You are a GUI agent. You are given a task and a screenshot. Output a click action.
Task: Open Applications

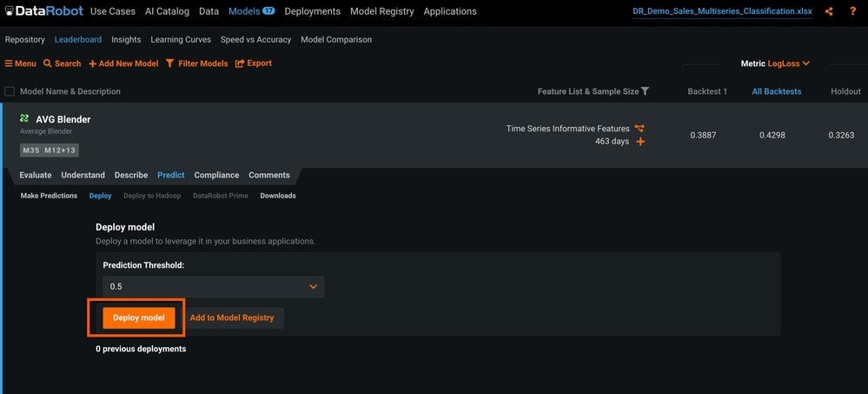pyautogui.click(x=450, y=11)
